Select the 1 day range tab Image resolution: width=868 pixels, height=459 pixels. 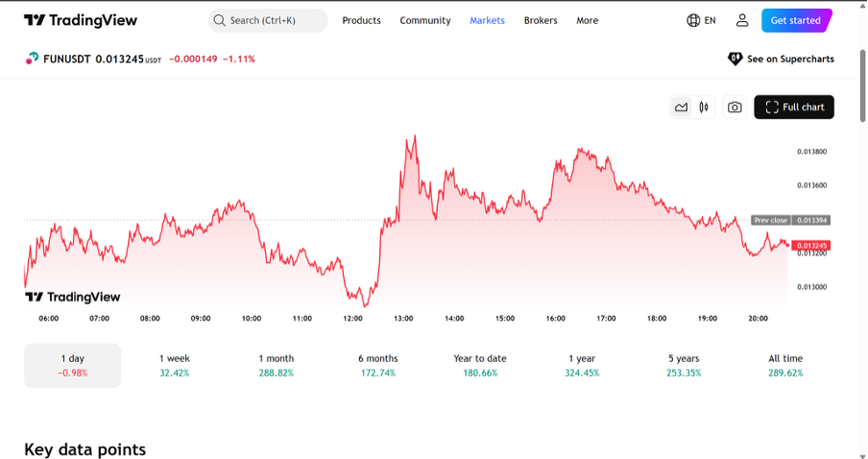73,366
